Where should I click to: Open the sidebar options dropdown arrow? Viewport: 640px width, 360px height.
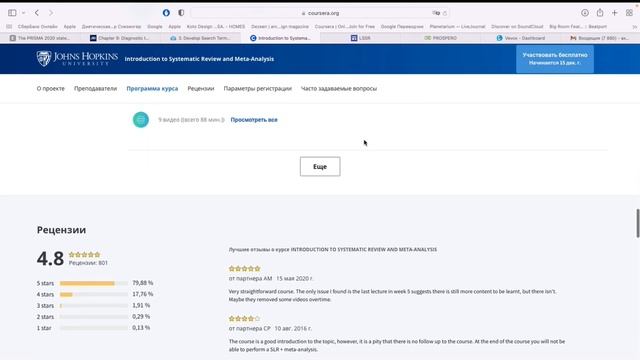tap(24, 13)
